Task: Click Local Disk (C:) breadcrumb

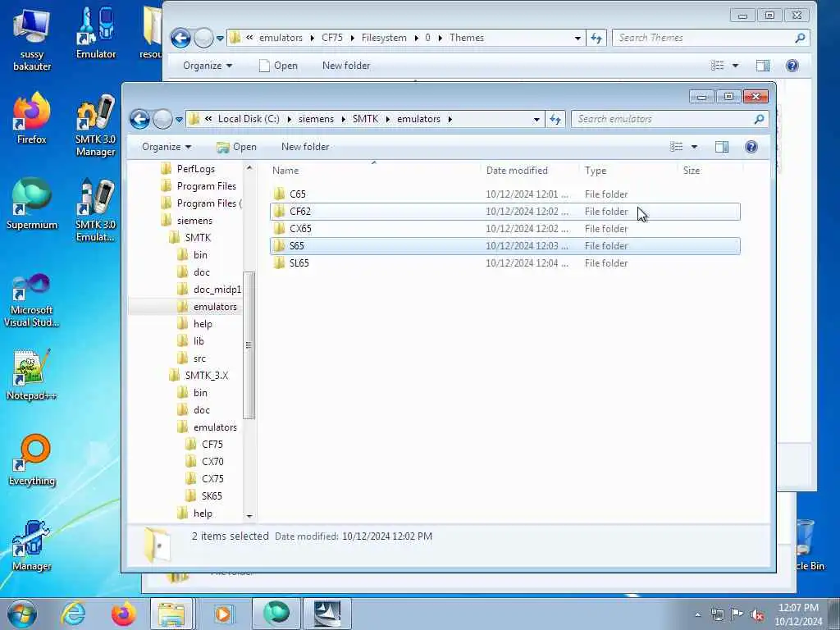Action: [249, 119]
